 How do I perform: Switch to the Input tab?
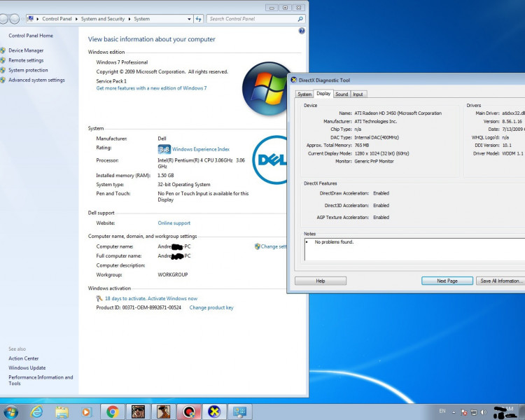tap(358, 94)
